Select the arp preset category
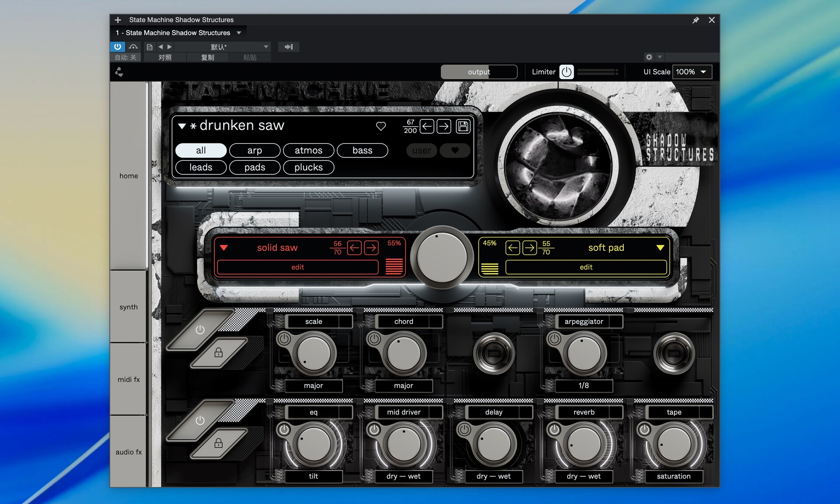This screenshot has height=504, width=840. point(255,150)
